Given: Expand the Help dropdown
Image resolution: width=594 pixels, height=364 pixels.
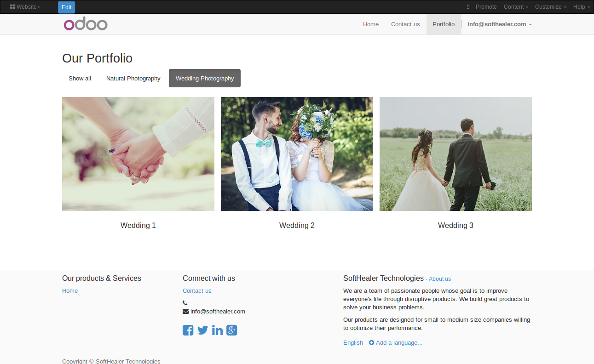Looking at the screenshot, I should [582, 7].
